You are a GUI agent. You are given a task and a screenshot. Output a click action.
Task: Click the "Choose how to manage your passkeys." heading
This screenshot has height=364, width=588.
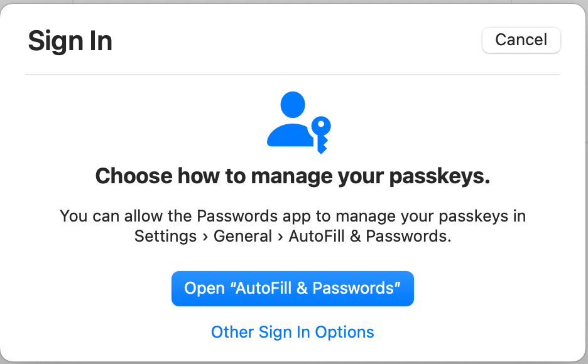pyautogui.click(x=292, y=176)
